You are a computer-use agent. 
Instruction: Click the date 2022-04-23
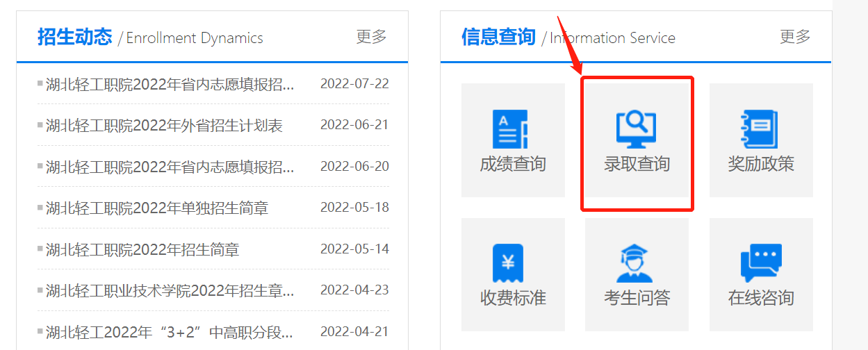[354, 290]
